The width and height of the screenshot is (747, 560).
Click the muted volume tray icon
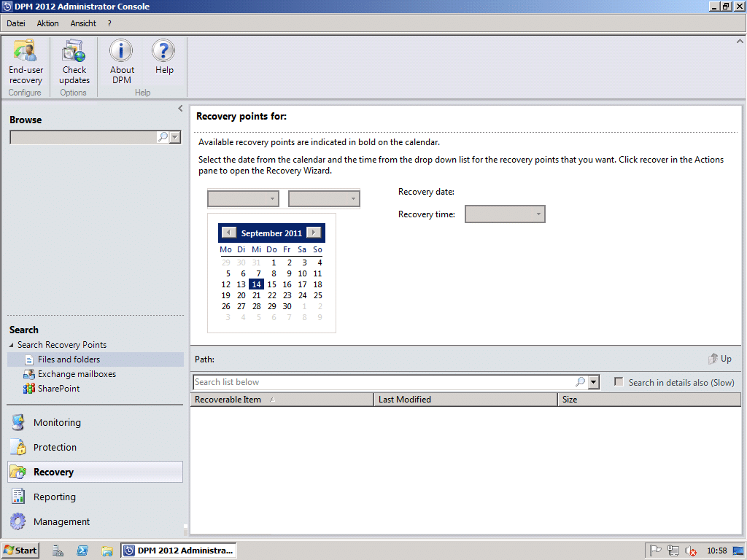pyautogui.click(x=690, y=551)
